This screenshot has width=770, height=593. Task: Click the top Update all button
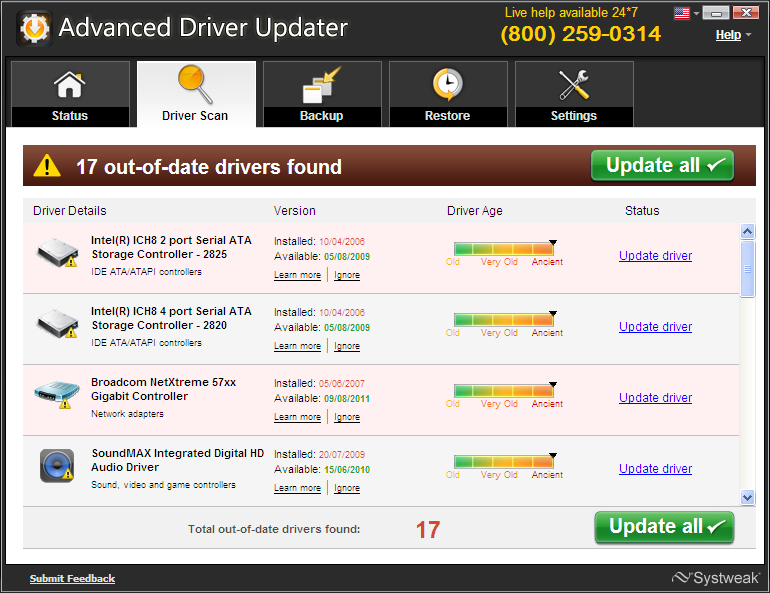click(x=662, y=165)
